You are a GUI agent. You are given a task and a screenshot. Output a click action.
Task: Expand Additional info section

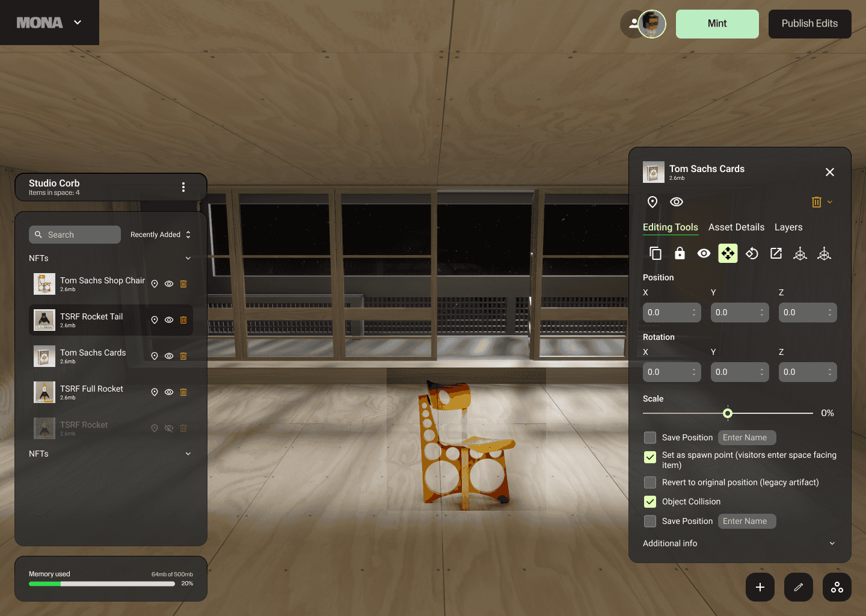coord(832,543)
